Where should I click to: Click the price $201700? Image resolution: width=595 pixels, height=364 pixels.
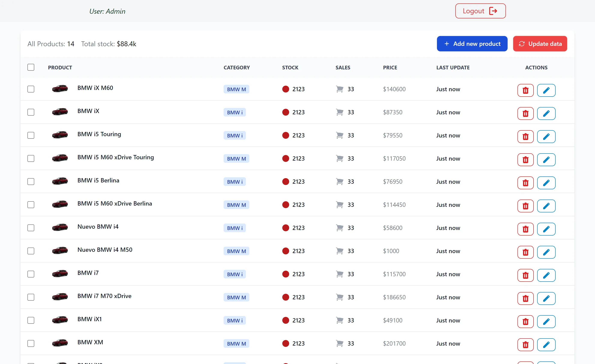pos(394,344)
